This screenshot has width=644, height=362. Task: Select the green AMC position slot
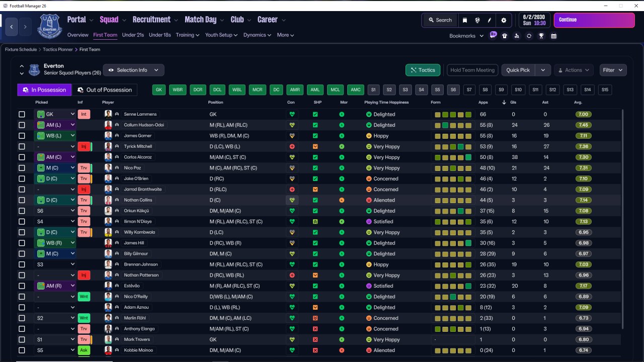coord(356,90)
